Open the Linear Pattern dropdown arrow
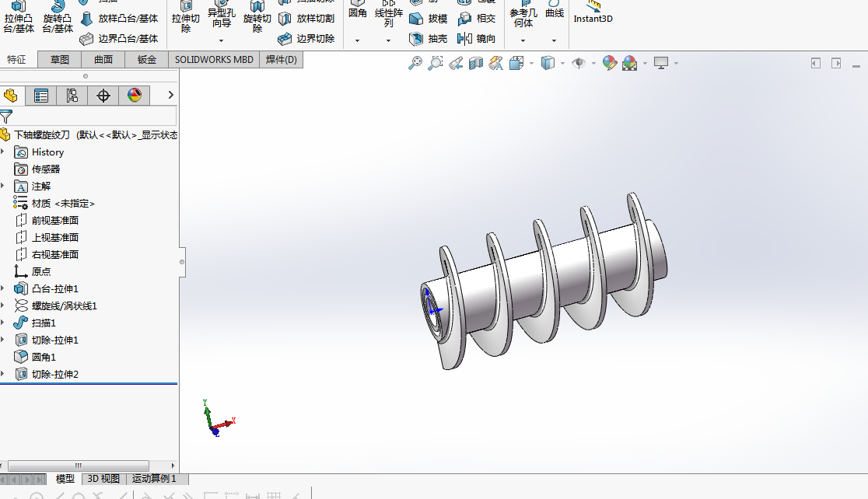The image size is (868, 499). click(389, 41)
